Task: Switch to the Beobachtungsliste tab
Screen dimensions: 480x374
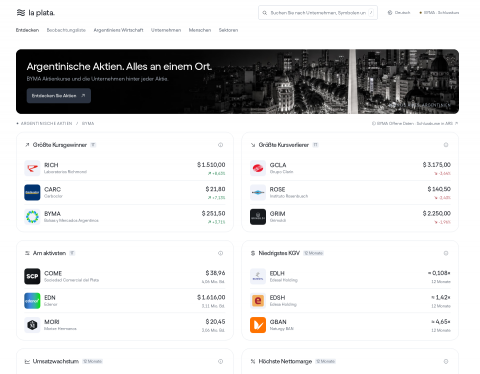Action: (66, 30)
